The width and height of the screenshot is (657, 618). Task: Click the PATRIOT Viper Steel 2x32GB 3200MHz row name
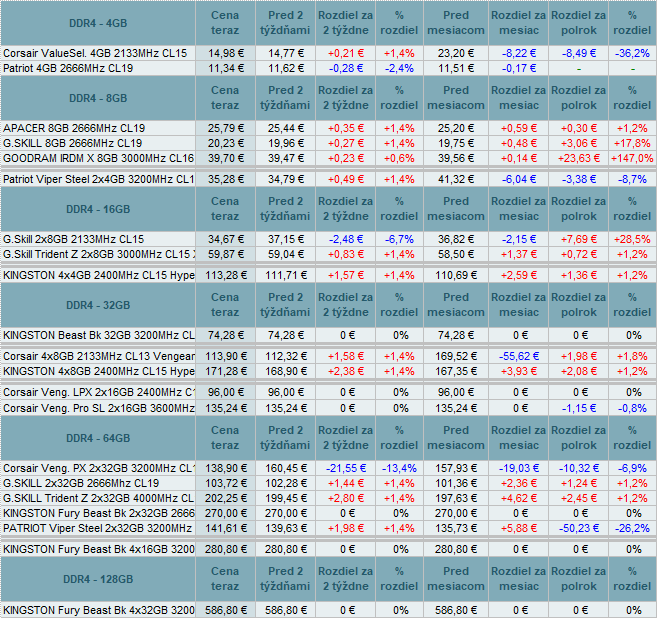[97, 528]
